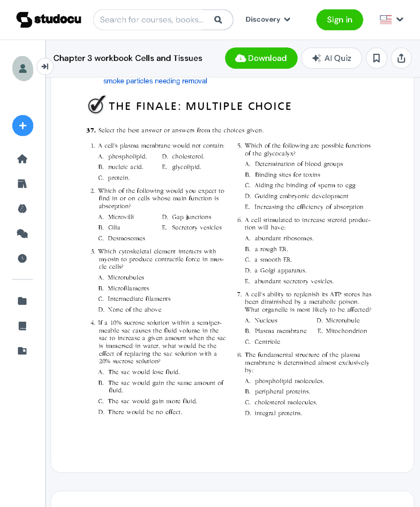Open recent history clock icon

[22, 259]
